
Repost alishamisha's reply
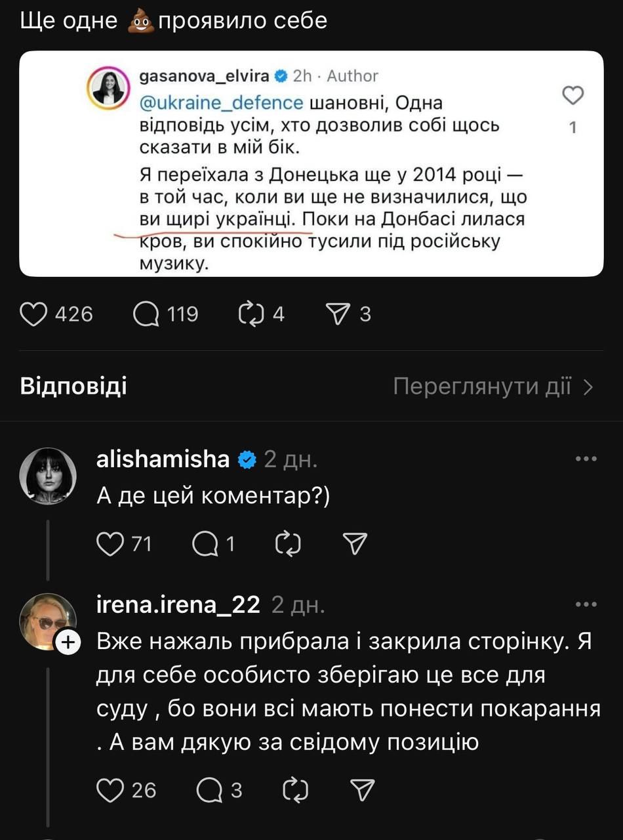coord(287,543)
